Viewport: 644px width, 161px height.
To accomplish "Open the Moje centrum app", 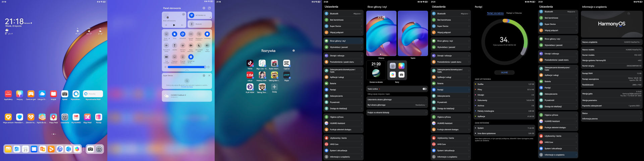I will click(x=8, y=117).
